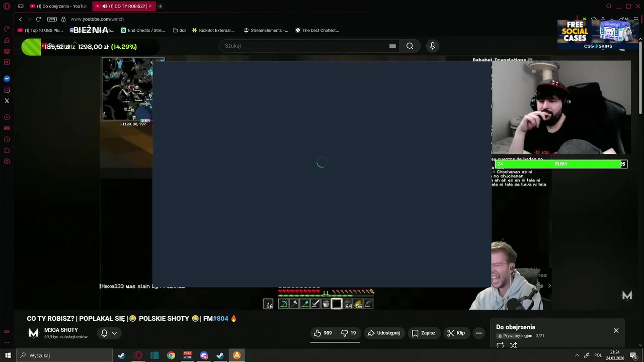
Task: Select the "CO TY ROBISZ?" tab
Action: pos(124,6)
